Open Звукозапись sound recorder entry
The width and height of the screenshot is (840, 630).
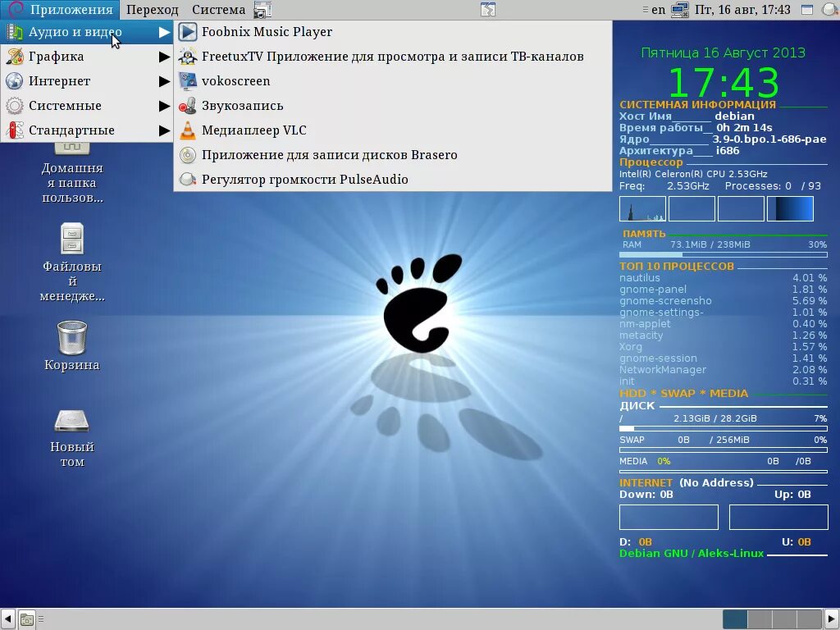tap(393, 106)
